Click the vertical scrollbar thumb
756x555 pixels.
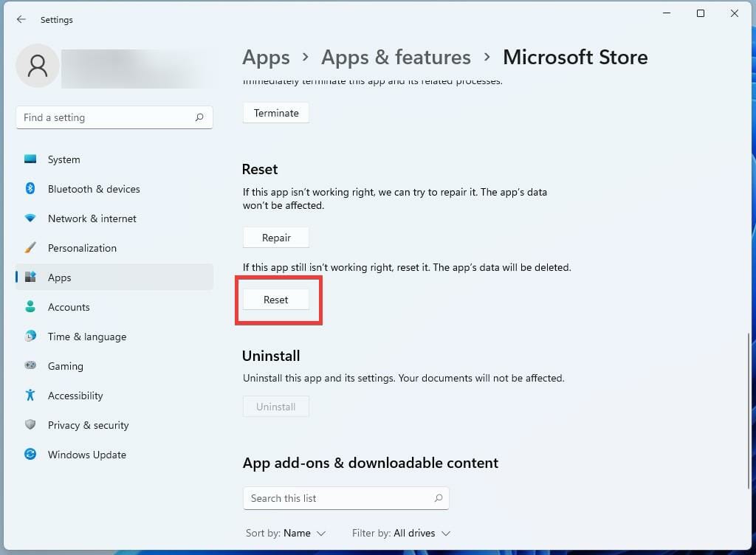point(749,411)
